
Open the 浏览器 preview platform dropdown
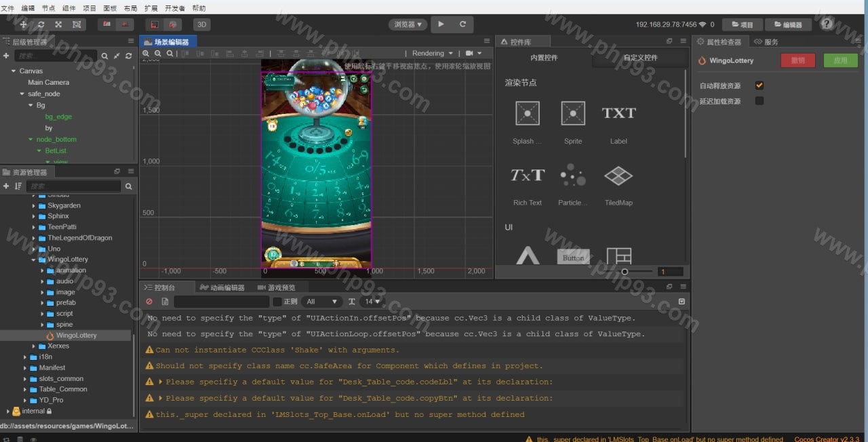pyautogui.click(x=408, y=24)
